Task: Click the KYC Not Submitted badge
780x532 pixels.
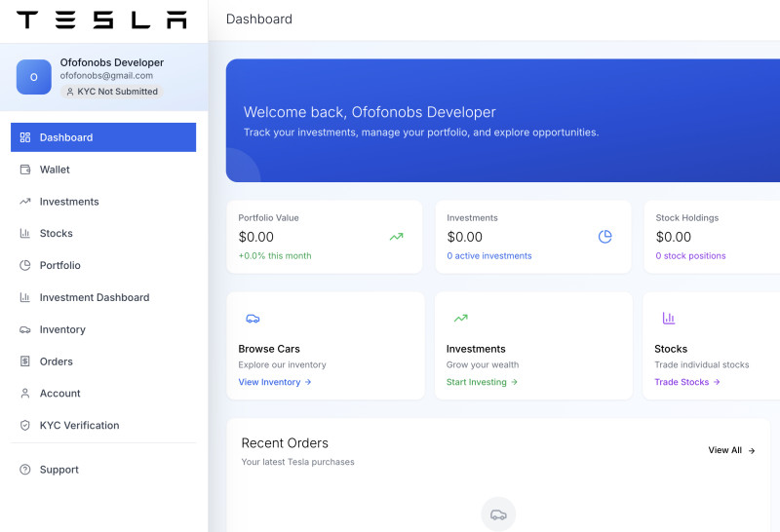Action: [111, 92]
